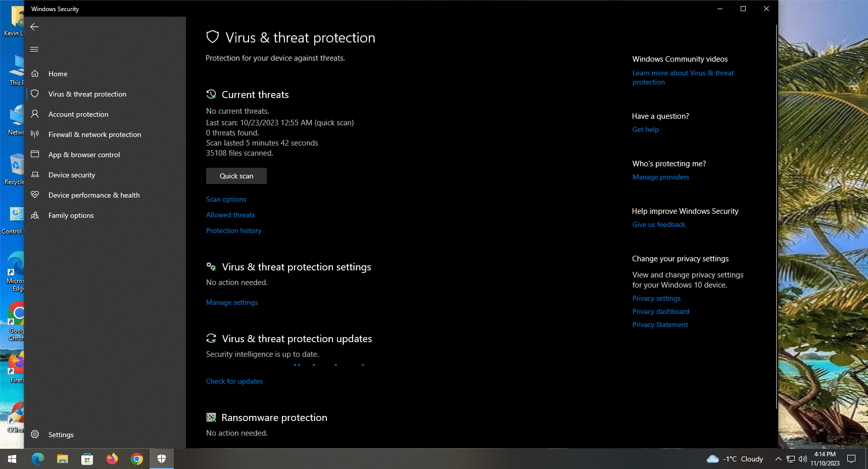Image resolution: width=868 pixels, height=469 pixels.
Task: Click the Settings gear icon
Action: [35, 435]
